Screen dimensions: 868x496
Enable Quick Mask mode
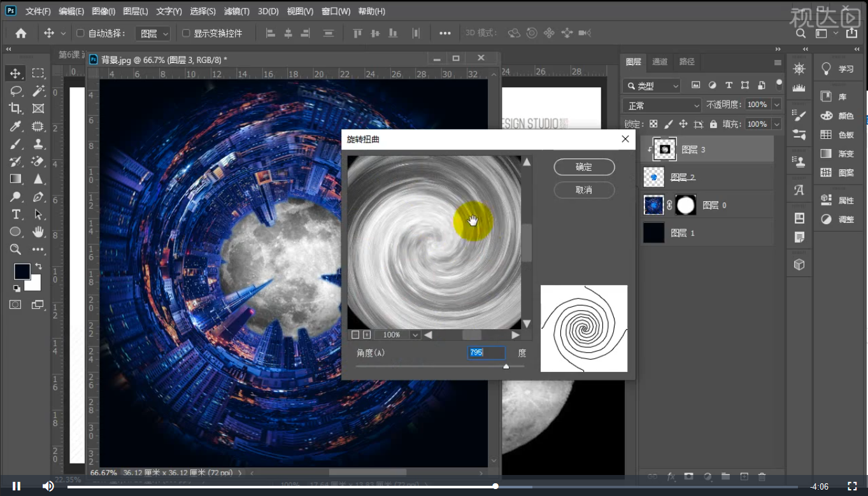click(x=15, y=305)
